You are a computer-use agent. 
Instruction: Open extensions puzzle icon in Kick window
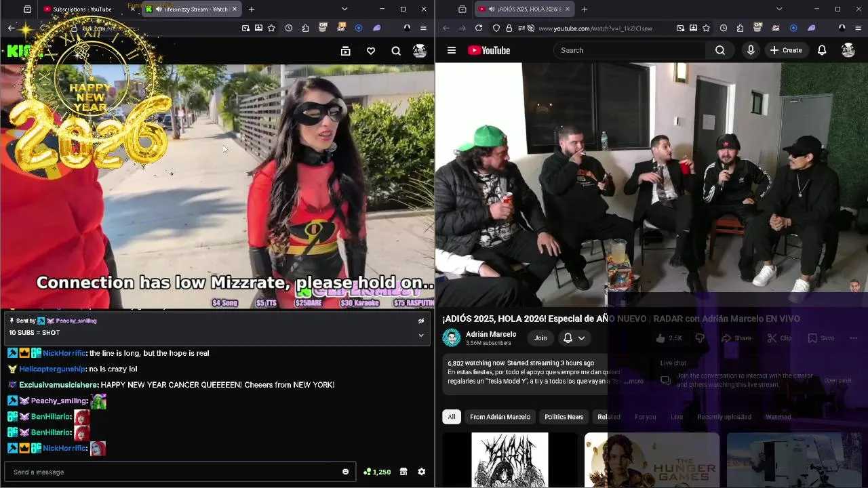pos(306,28)
